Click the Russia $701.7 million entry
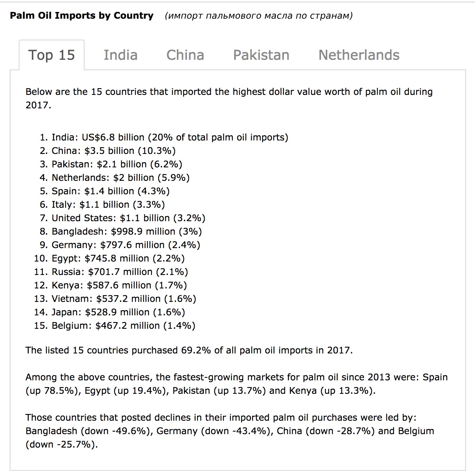Screen dimensions: 475x476 pos(120,272)
